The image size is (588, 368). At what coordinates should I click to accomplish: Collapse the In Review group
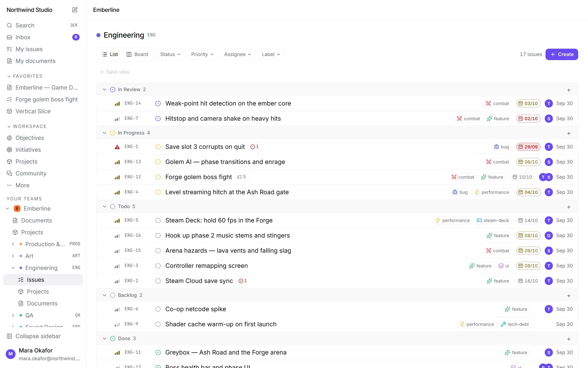click(105, 90)
